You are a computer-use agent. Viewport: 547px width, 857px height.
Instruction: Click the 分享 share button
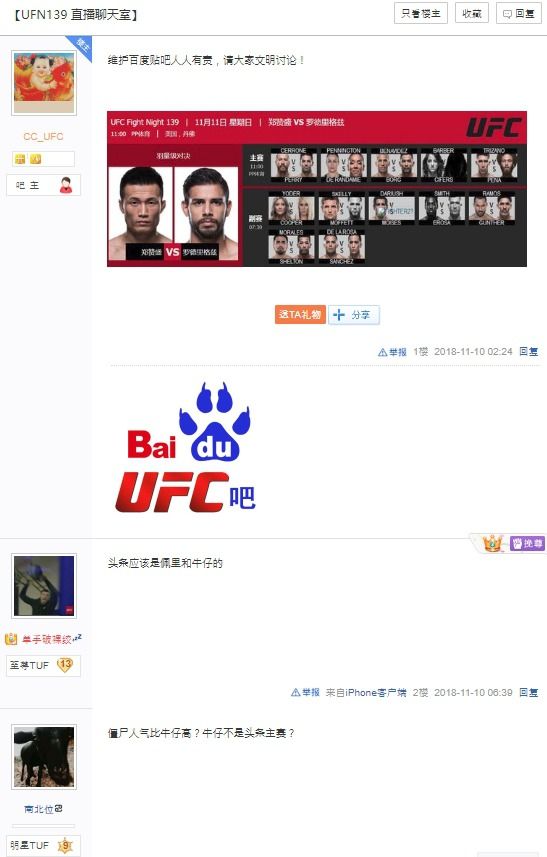point(354,315)
